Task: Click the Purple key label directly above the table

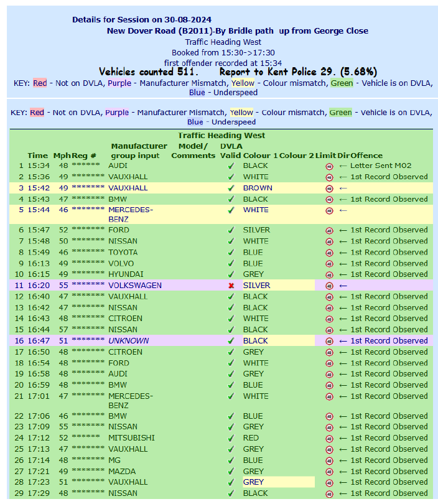Action: pos(117,113)
